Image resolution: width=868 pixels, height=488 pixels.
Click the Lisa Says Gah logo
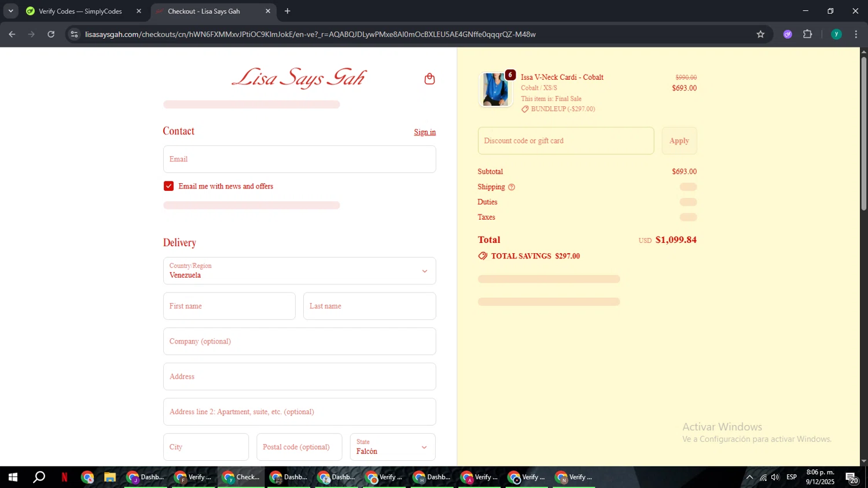point(299,77)
